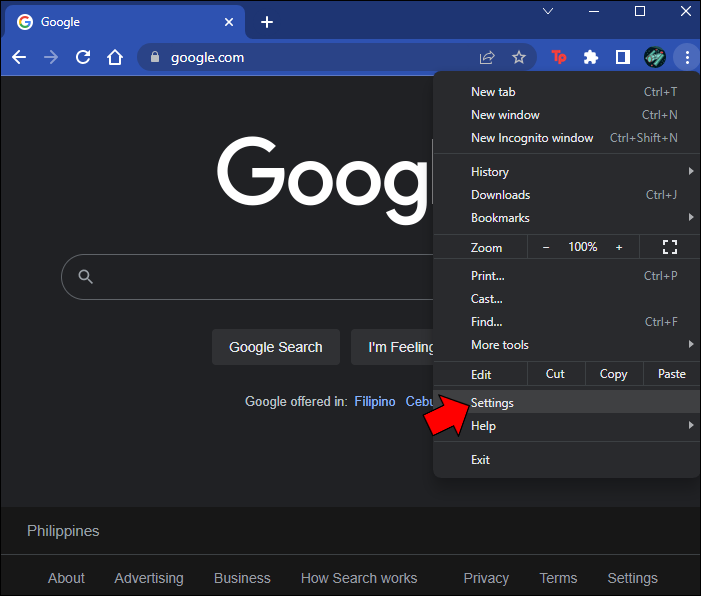This screenshot has width=701, height=596.
Task: Click the 100% zoom level value
Action: (583, 247)
